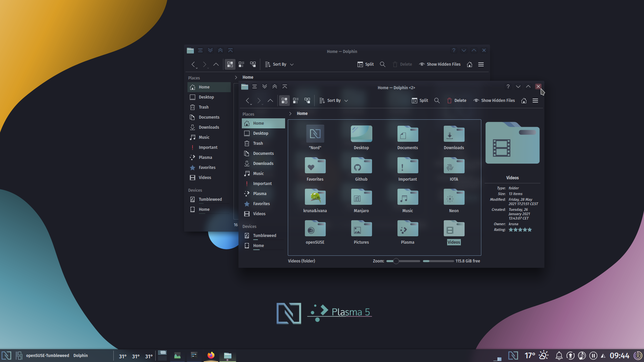The width and height of the screenshot is (644, 362).
Task: Switch front window to Details view mode
Action: pyautogui.click(x=307, y=101)
